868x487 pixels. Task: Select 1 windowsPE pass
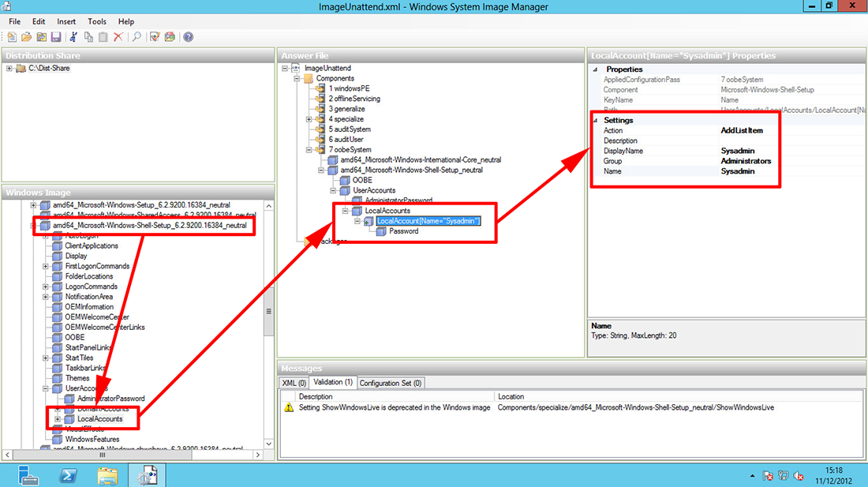[349, 88]
